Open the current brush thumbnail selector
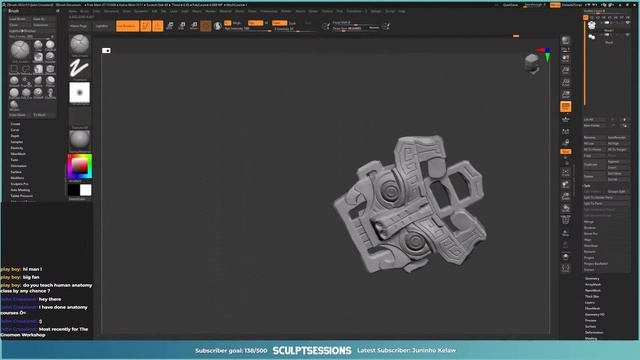Viewport: 640px width, 360px height. (x=79, y=44)
